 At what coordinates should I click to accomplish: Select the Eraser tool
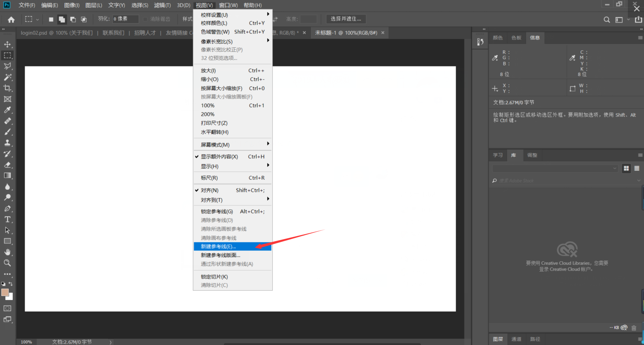click(7, 165)
